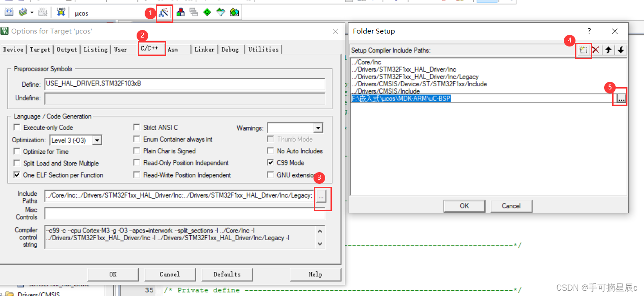
Task: Click the greyed Stop build icon
Action: coord(43,13)
